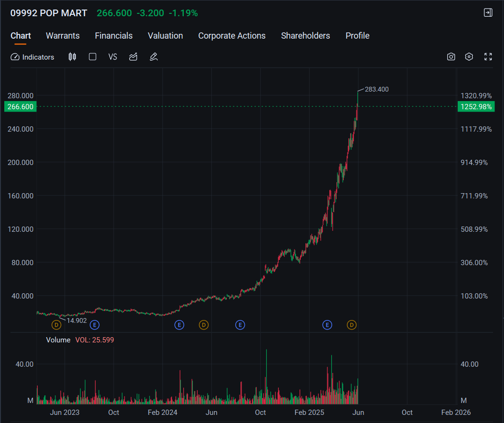
Task: Click the 508.99% axis label
Action: coord(474,229)
